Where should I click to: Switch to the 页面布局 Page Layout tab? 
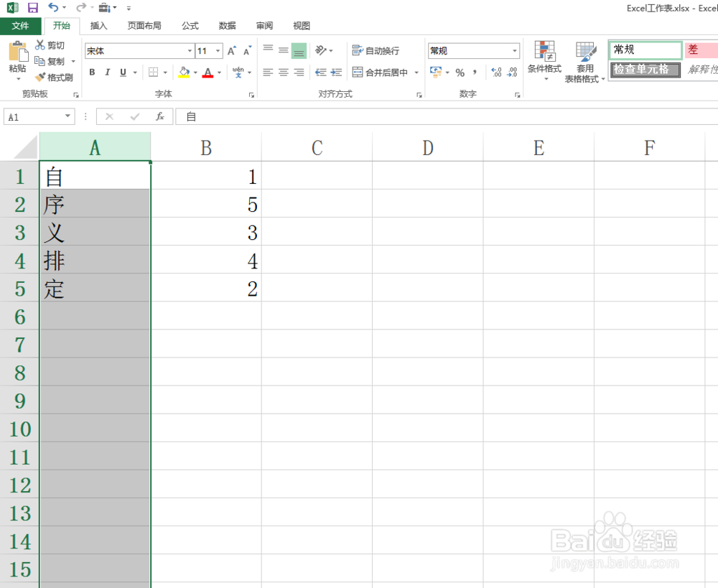144,26
